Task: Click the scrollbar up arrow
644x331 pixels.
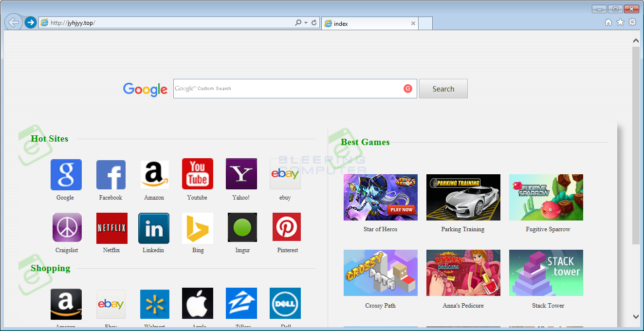Action: point(636,41)
